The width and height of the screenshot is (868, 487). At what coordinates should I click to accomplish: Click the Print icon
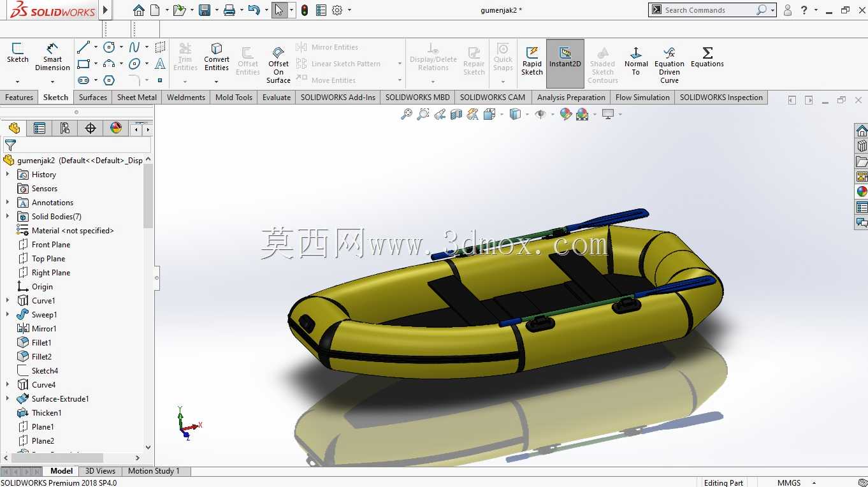(x=229, y=10)
